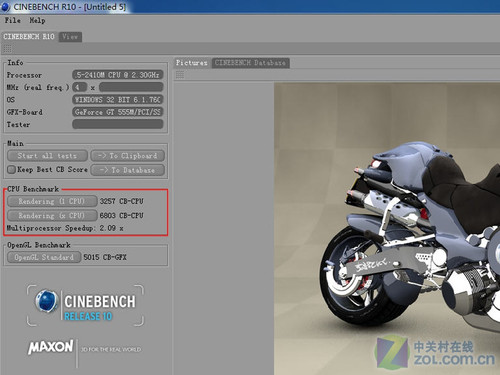Click the GFX-Board info field

[118, 112]
